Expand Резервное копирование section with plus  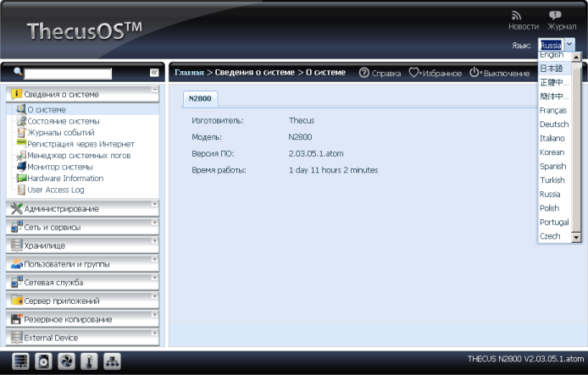pyautogui.click(x=154, y=315)
